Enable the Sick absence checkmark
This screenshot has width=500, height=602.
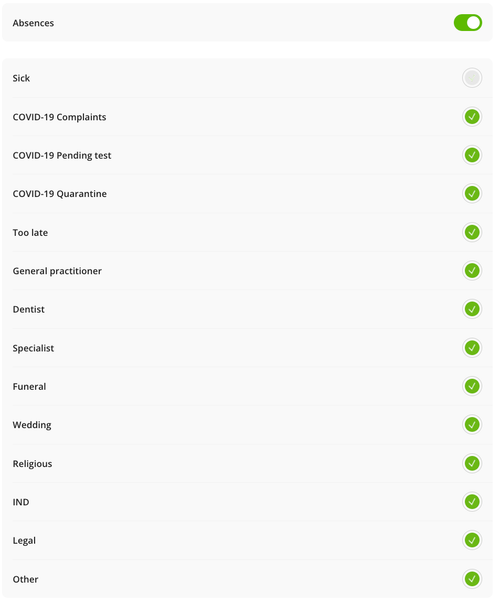pyautogui.click(x=472, y=78)
